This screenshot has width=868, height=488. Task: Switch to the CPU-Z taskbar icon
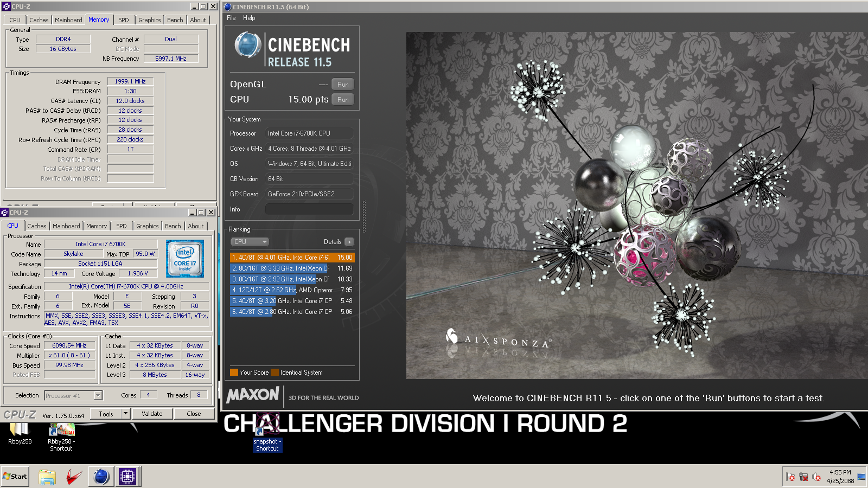(127, 477)
